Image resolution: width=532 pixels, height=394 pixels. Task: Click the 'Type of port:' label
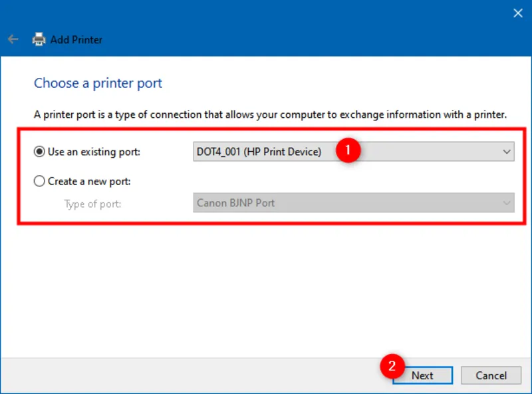(92, 204)
